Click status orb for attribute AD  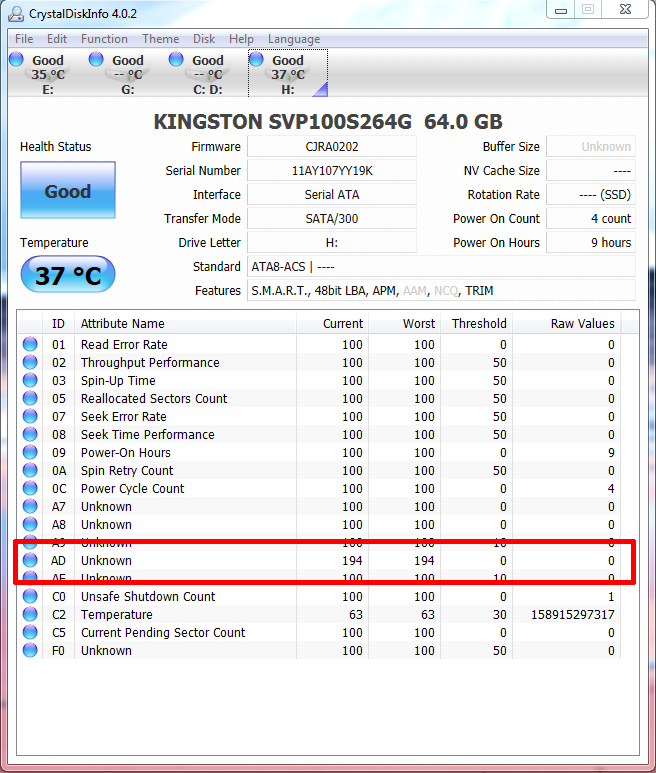coord(30,560)
